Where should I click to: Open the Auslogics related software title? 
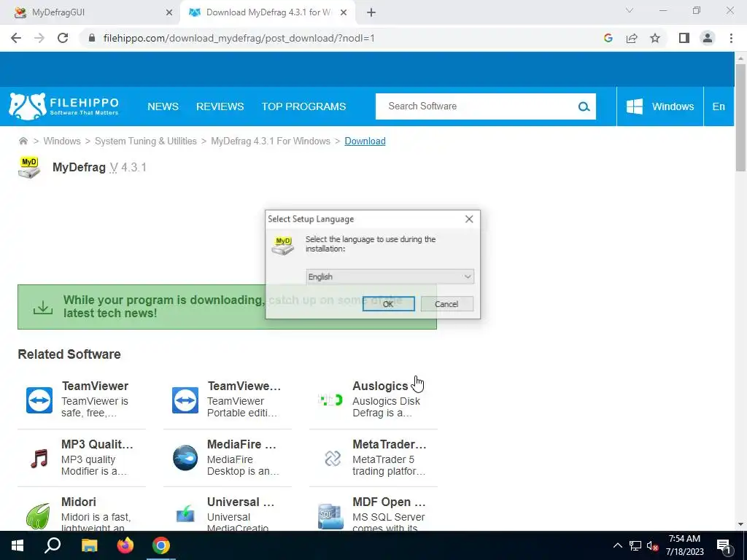[380, 386]
